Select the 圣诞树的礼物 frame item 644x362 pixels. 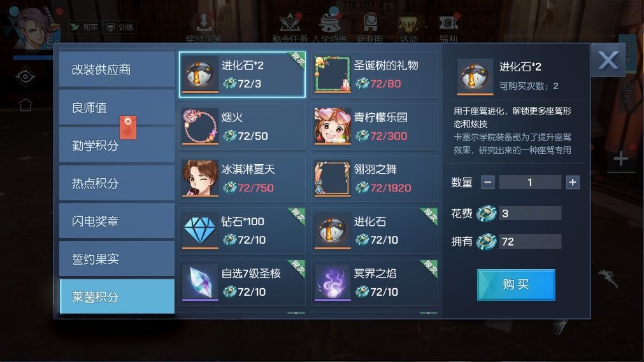click(375, 74)
